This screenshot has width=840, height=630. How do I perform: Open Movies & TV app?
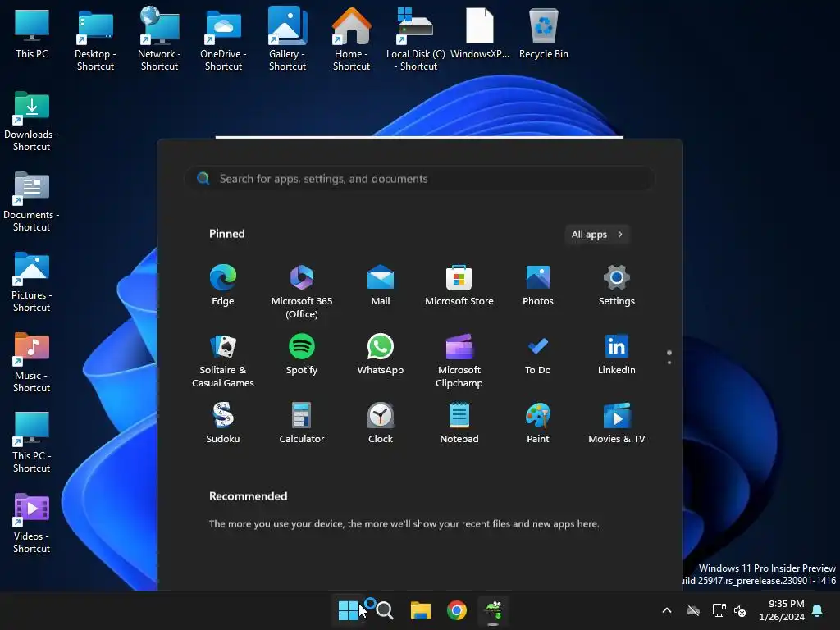click(x=617, y=422)
